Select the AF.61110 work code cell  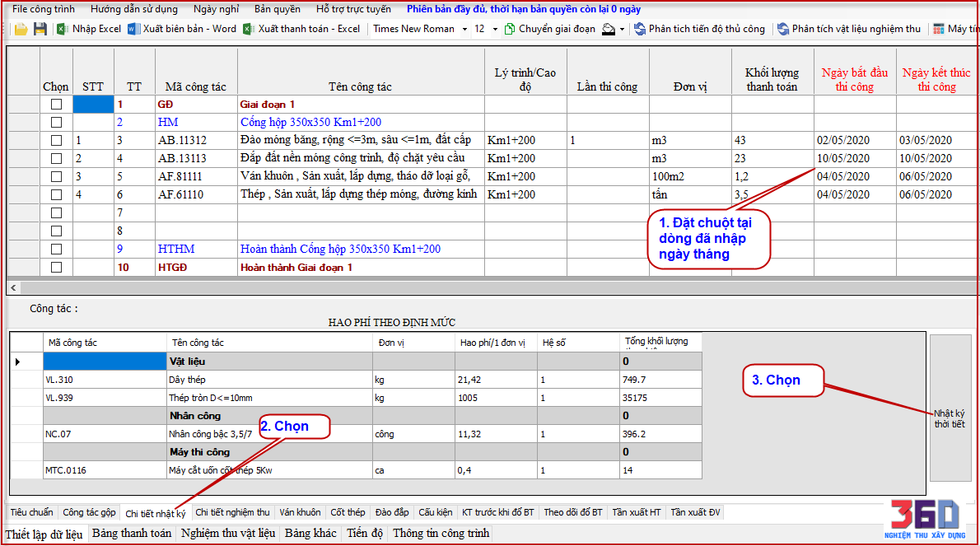(x=196, y=195)
